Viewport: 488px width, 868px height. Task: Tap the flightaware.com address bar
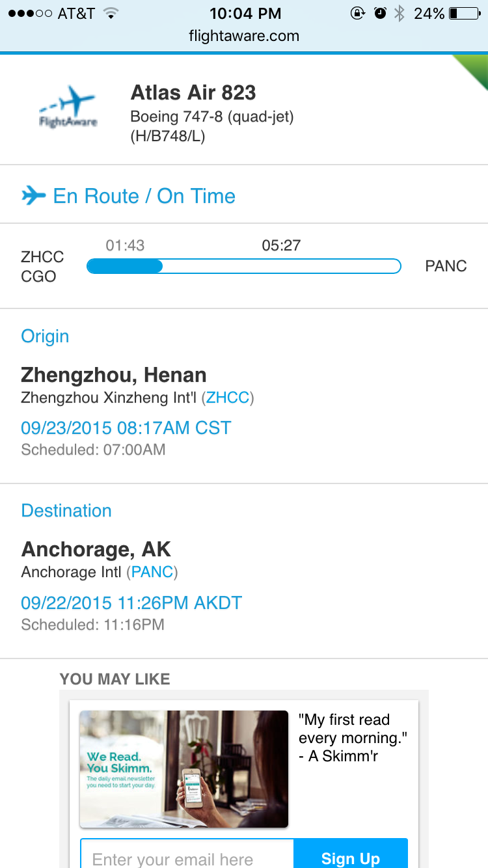244,36
